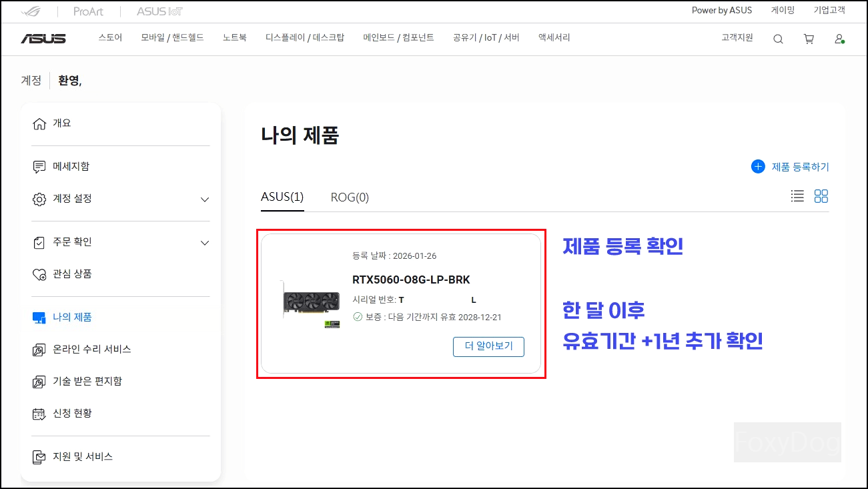Switch to ASUS(1) tab
Screen dimensions: 868x489
pyautogui.click(x=282, y=197)
